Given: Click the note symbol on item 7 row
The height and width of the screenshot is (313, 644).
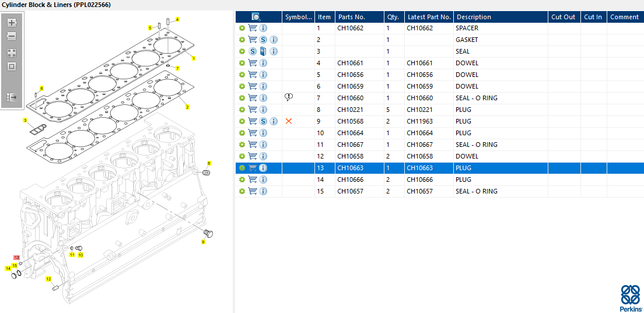Looking at the screenshot, I should (x=289, y=97).
